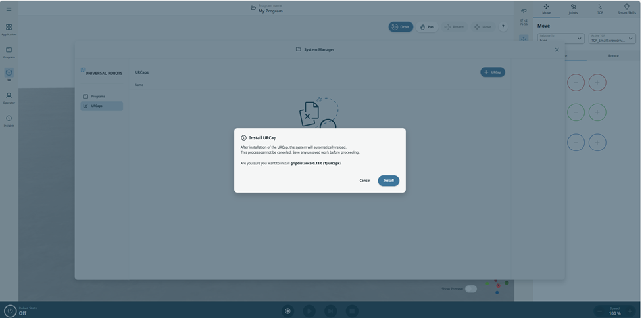Screen dimensions: 644x320
Task: Select the Pan view mode
Action: point(427,27)
